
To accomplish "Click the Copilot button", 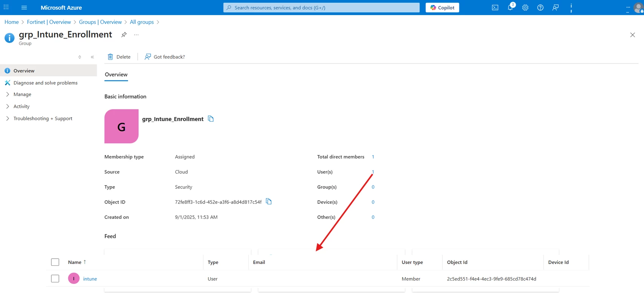I will click(442, 8).
